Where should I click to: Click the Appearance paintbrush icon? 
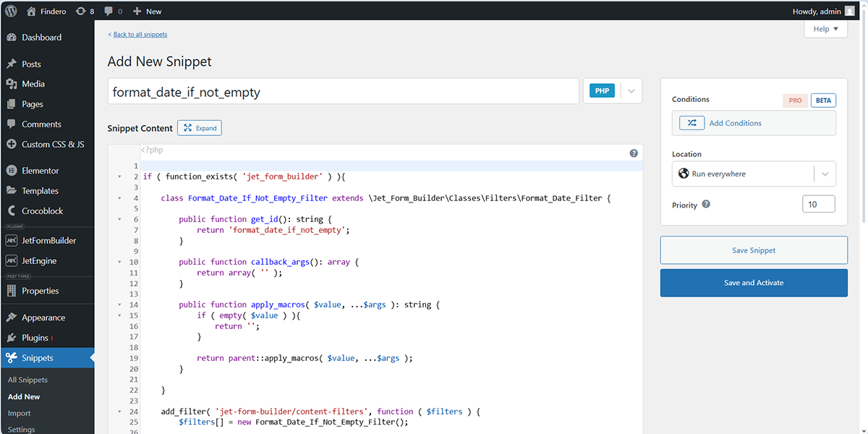click(x=12, y=318)
